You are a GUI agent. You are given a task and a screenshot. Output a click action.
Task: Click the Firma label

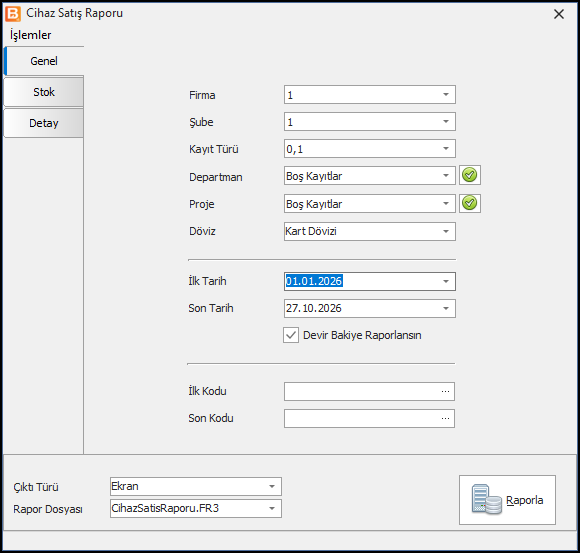[x=202, y=95]
